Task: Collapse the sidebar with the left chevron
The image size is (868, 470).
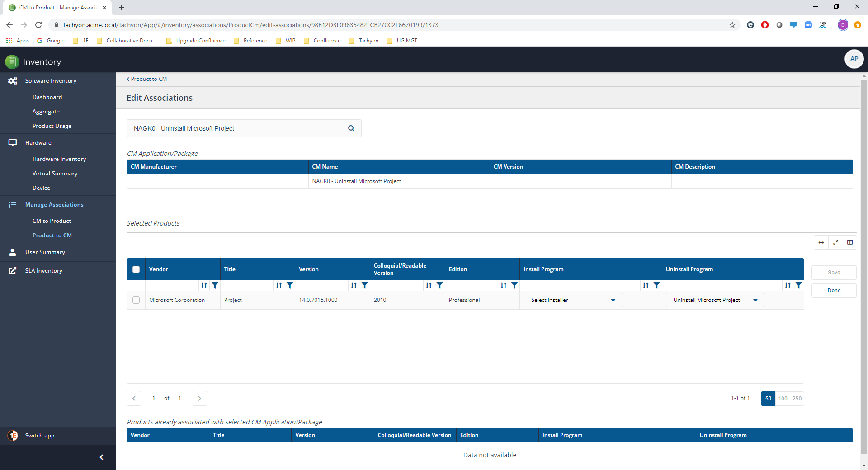Action: click(101, 457)
